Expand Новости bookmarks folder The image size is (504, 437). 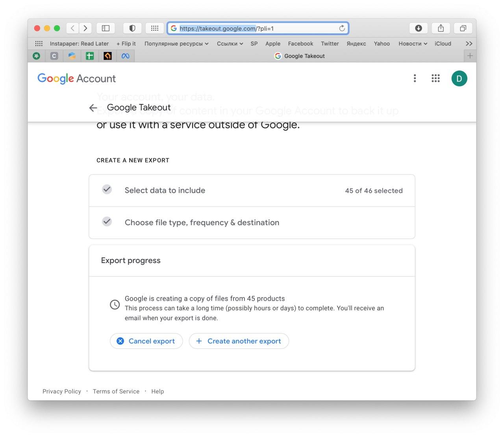click(x=413, y=44)
